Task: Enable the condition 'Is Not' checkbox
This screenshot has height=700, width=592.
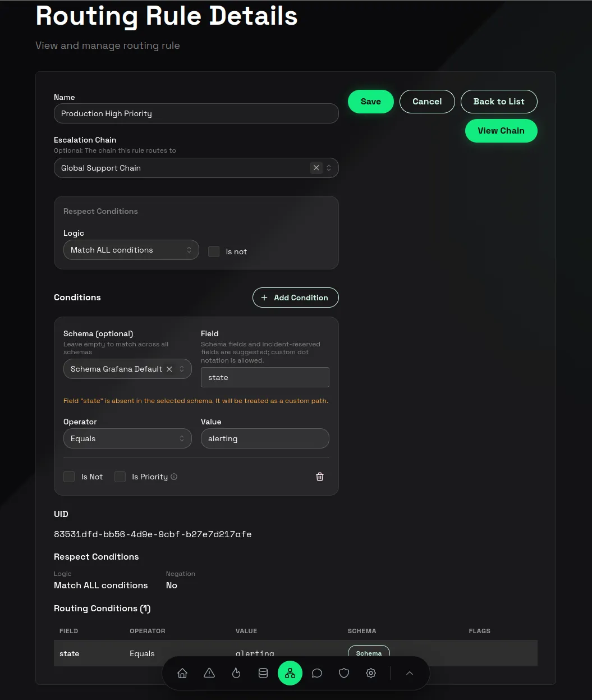Action: coord(69,477)
